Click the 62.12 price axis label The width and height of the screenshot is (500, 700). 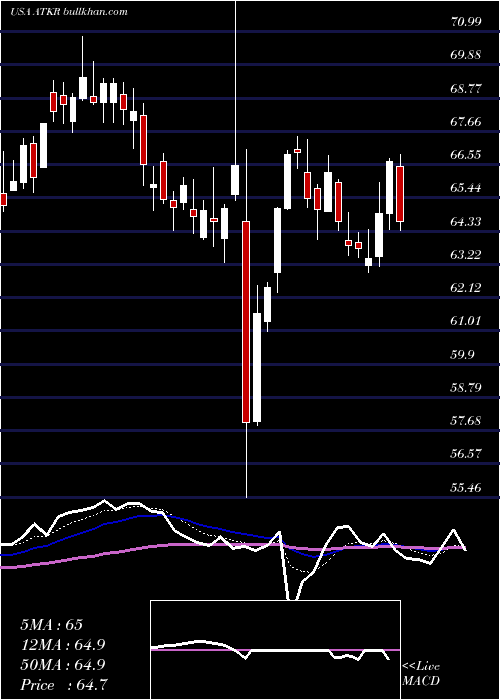466,288
